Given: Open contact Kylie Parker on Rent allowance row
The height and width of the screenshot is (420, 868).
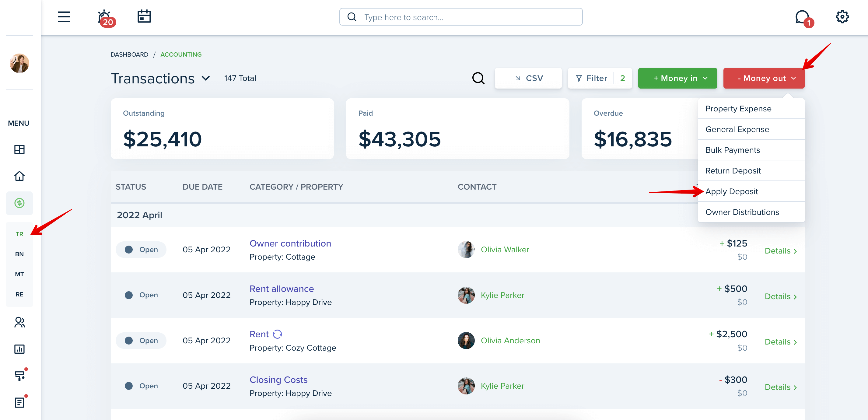Looking at the screenshot, I should pos(502,295).
